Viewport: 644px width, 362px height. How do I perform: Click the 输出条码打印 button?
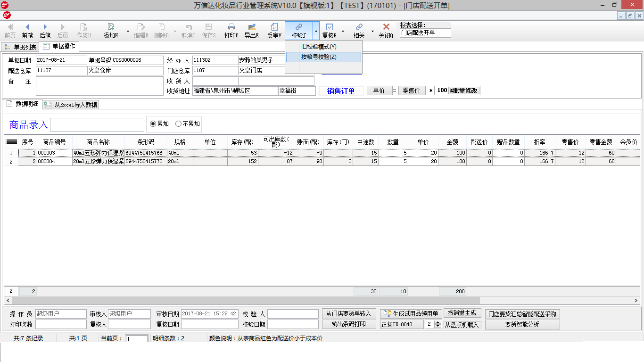point(349,324)
